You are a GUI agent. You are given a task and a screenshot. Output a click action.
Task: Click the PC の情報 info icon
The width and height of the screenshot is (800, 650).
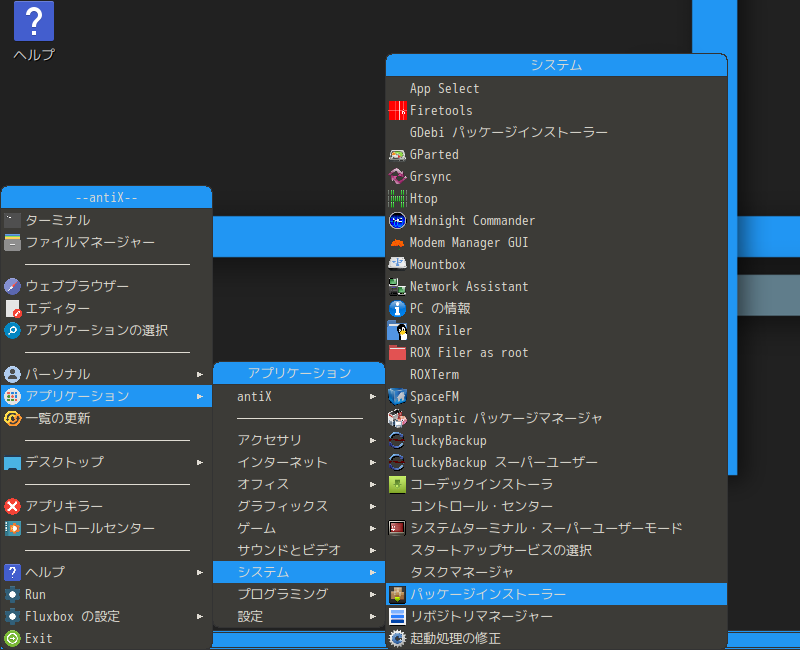(x=397, y=308)
